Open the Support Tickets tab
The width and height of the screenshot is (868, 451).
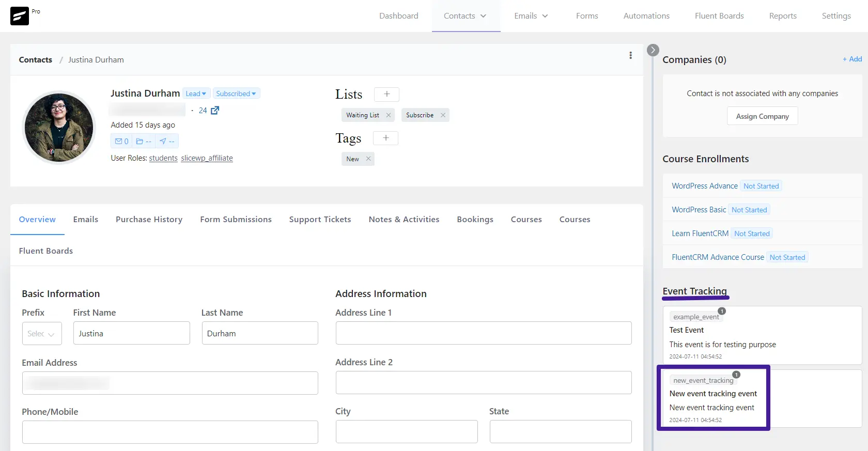[x=320, y=220]
